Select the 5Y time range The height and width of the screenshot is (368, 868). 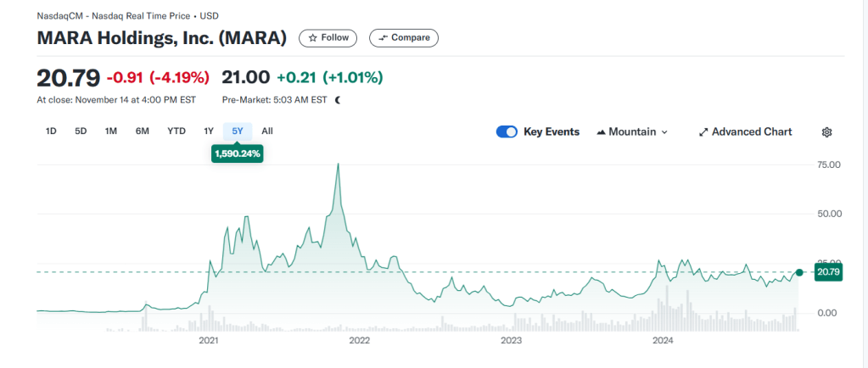[x=238, y=131]
